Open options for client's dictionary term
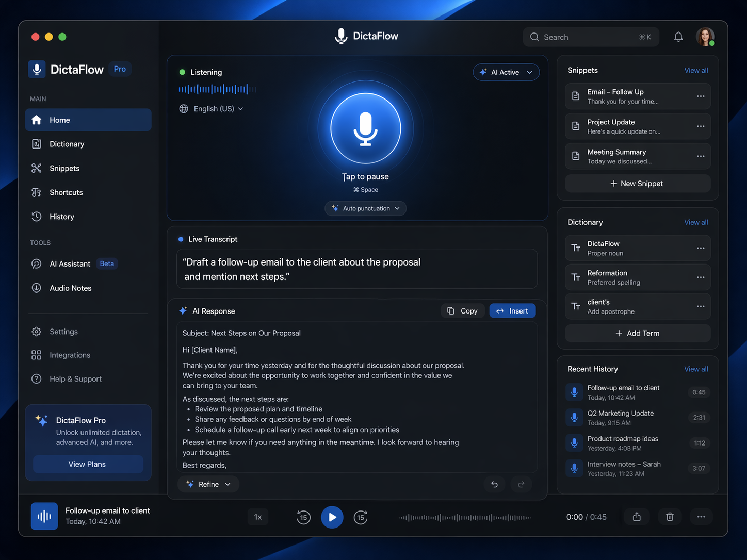Image resolution: width=747 pixels, height=560 pixels. point(701,306)
